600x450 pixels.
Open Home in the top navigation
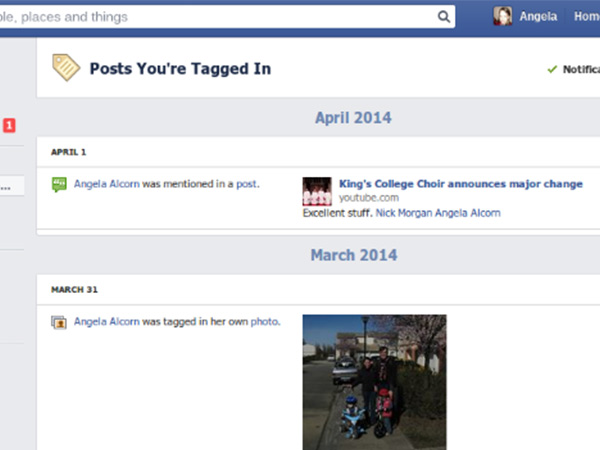point(587,16)
